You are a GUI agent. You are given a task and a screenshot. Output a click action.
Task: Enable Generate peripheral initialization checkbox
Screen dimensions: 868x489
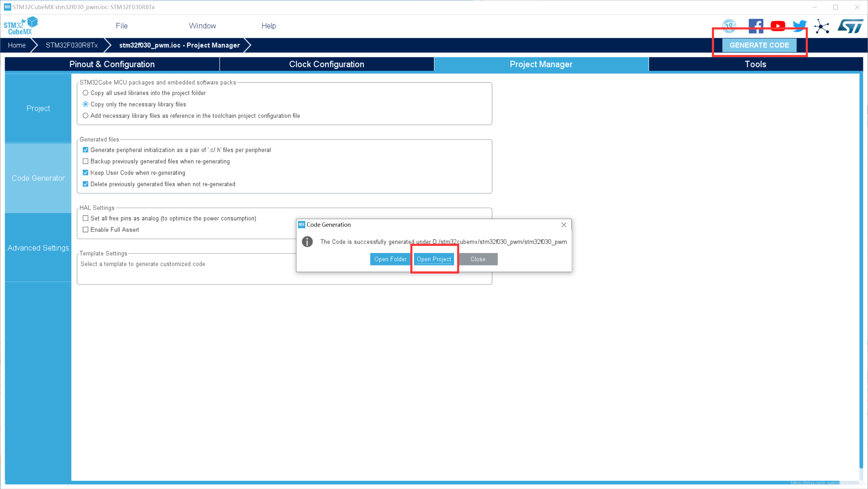click(x=86, y=150)
